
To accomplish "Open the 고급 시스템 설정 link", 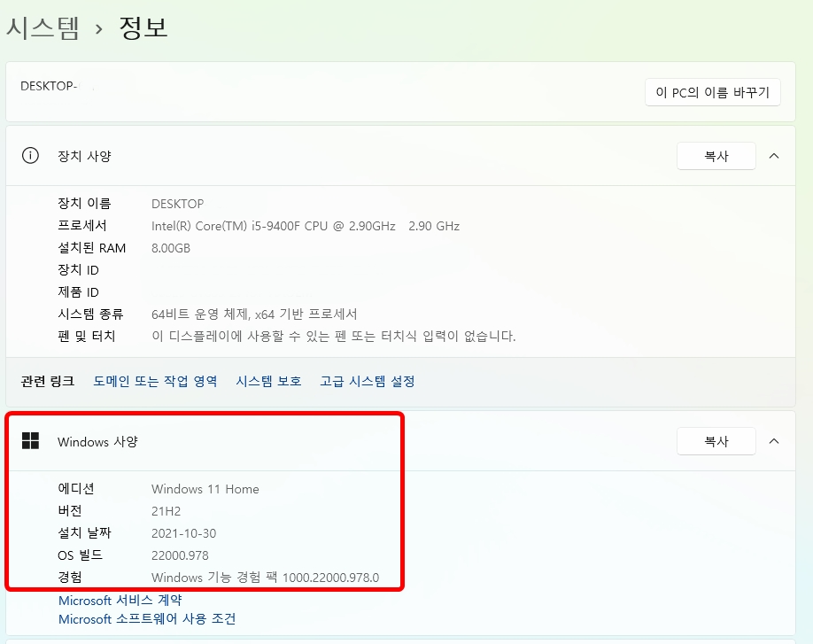I will point(368,381).
